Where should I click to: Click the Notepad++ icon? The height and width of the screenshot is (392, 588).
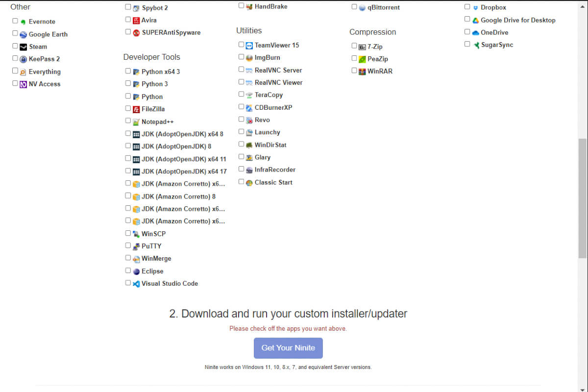(136, 122)
